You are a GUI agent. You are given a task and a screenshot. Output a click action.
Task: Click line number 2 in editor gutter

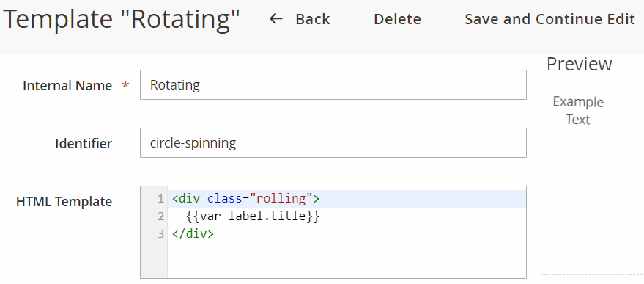pyautogui.click(x=160, y=217)
